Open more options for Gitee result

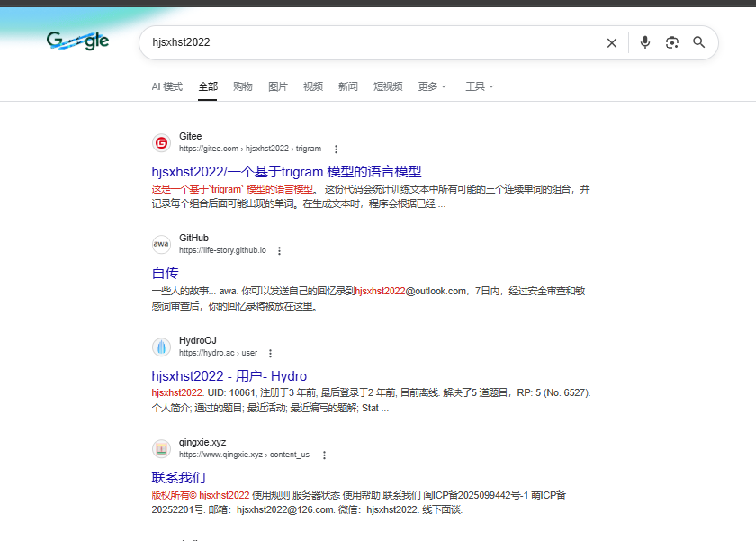336,149
